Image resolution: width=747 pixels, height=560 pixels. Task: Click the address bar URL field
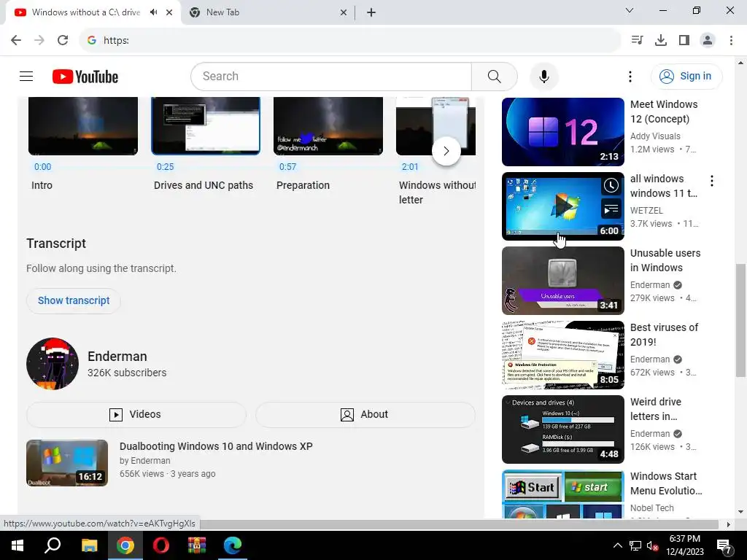pyautogui.click(x=350, y=40)
